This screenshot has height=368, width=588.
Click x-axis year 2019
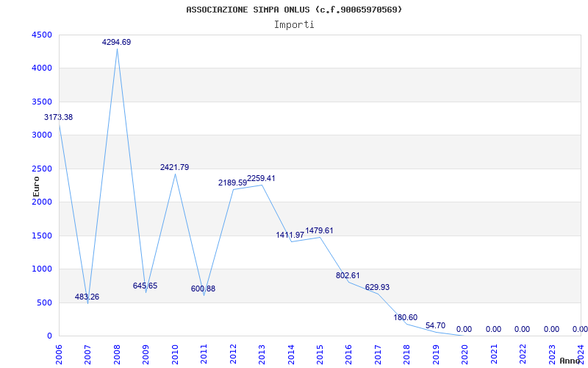436,355
